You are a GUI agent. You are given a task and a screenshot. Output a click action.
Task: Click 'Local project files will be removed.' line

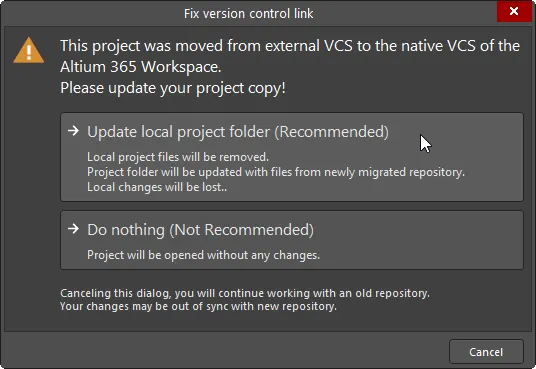178,157
